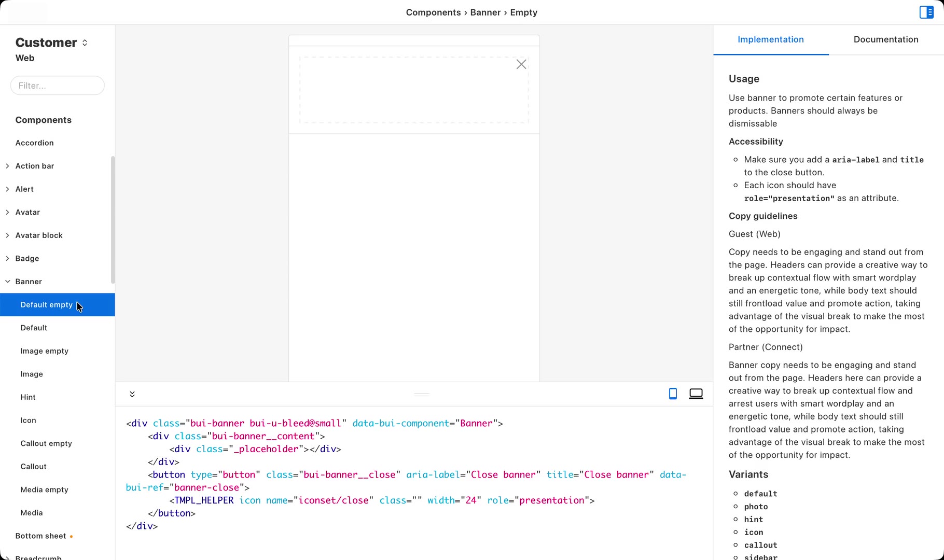Screen dimensions: 944x560
Task: Expand the Alert component group
Action: [7, 189]
